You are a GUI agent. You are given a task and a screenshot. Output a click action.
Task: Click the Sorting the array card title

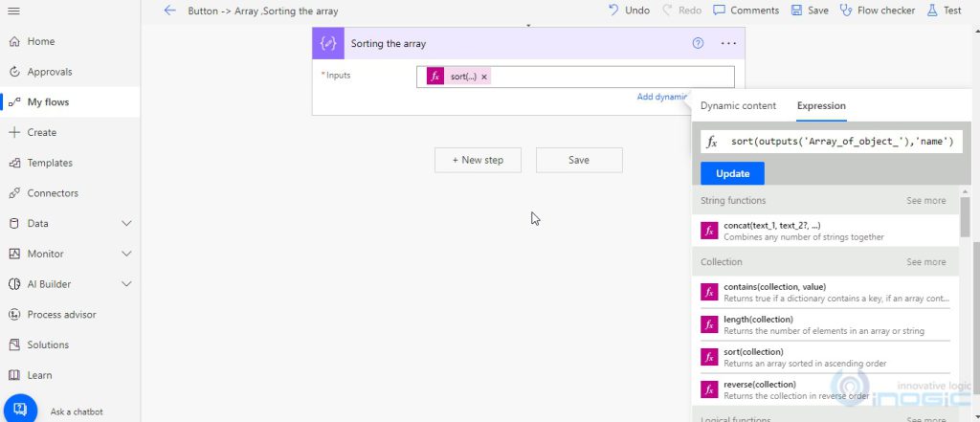click(389, 44)
